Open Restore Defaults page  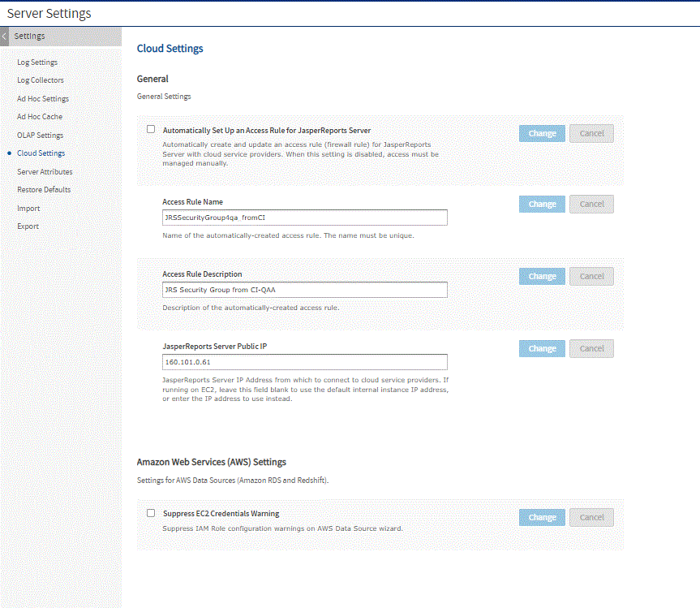point(44,189)
